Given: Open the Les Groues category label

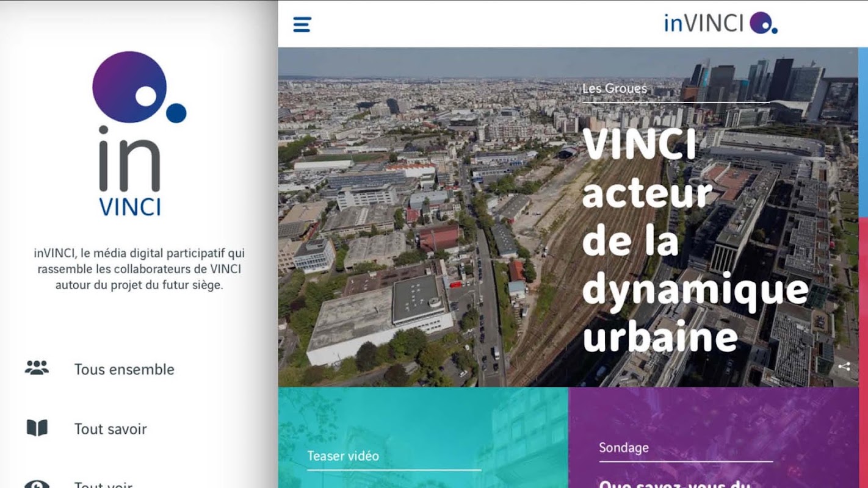Looking at the screenshot, I should pos(615,89).
